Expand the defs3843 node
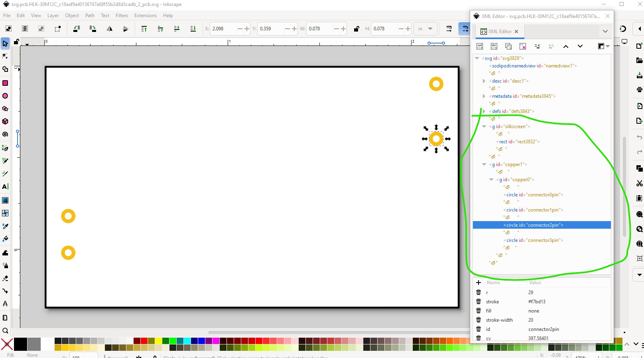Screen dimensions: 644x358 [x=484, y=111]
